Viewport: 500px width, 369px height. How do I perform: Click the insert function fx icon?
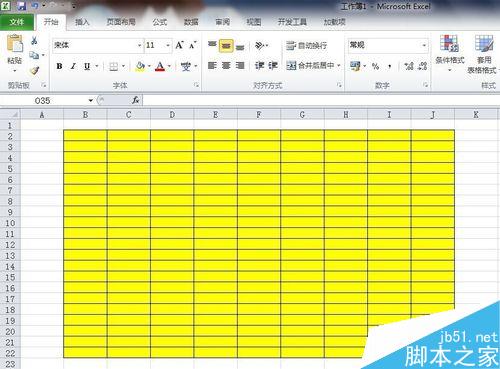click(x=135, y=100)
